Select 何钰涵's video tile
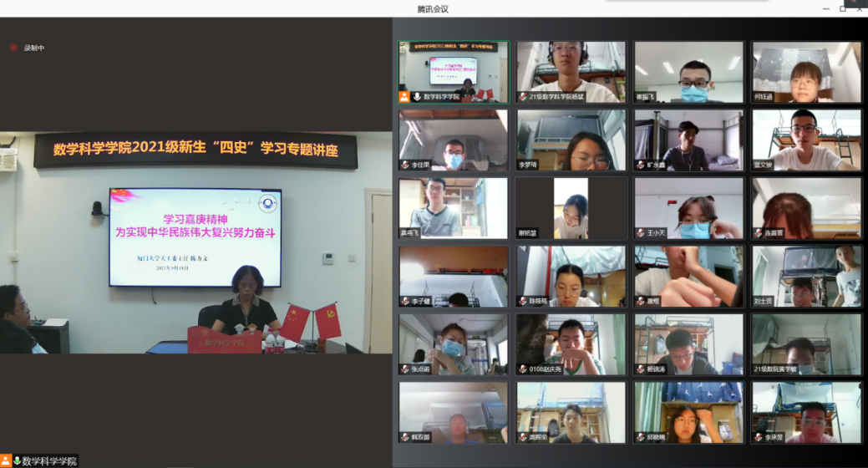 coord(806,71)
